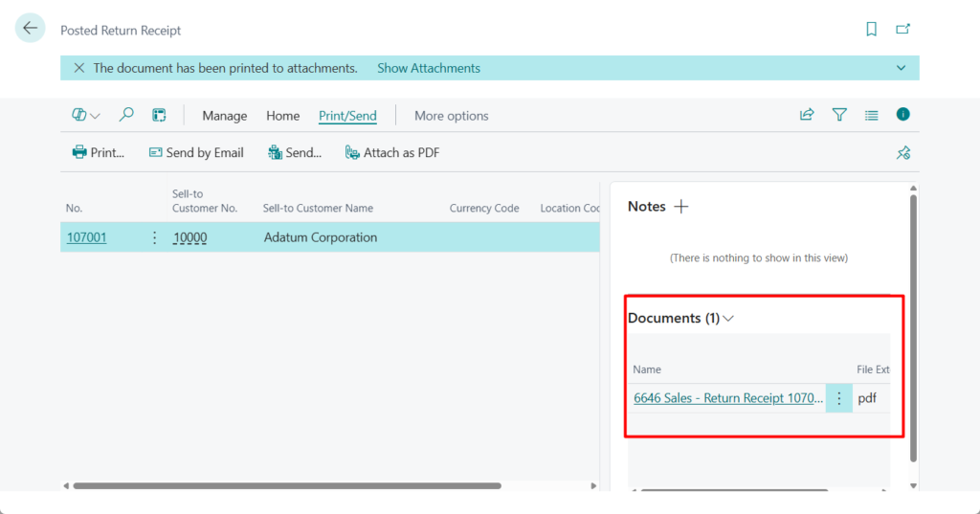Click the share icon in toolbar
Viewport: 980px width, 514px height.
(x=807, y=115)
